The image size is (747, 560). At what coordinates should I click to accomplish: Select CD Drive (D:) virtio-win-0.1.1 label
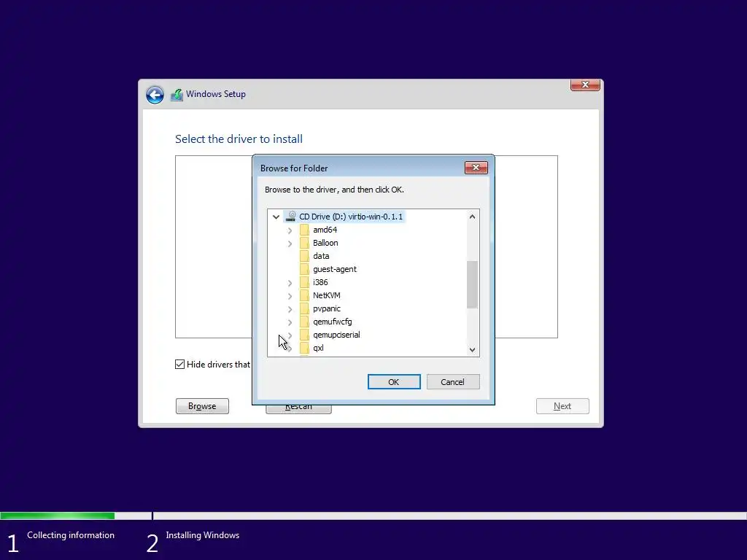click(351, 217)
